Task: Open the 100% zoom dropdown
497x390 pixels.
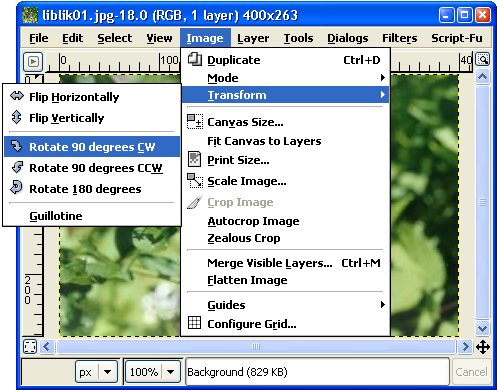Action: tap(153, 371)
